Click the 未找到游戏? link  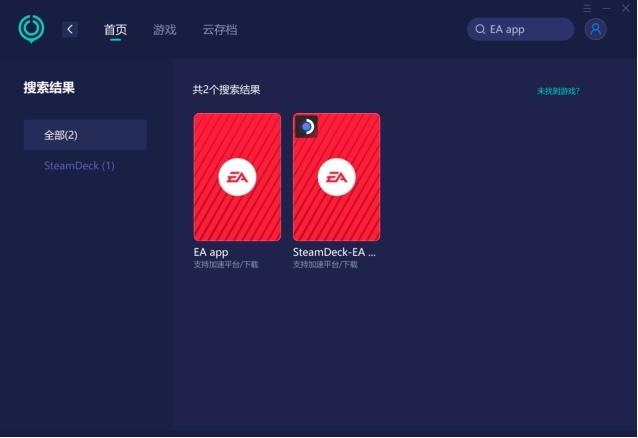[x=558, y=91]
